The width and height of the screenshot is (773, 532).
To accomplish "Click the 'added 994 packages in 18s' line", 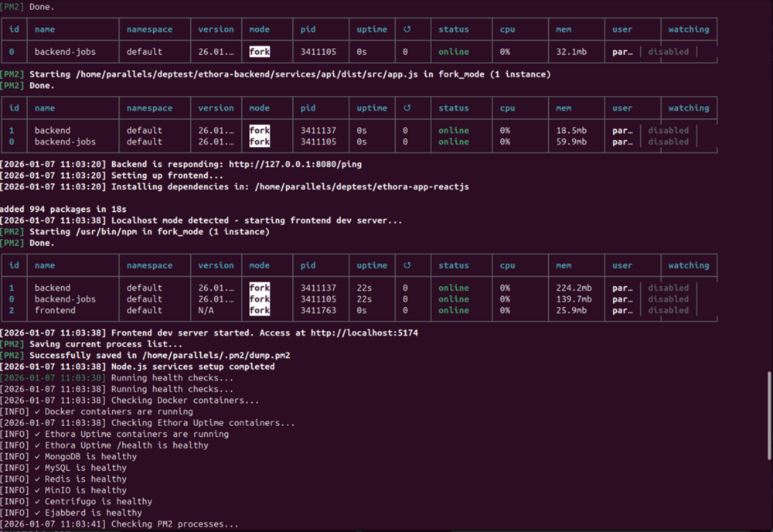I will coord(63,209).
